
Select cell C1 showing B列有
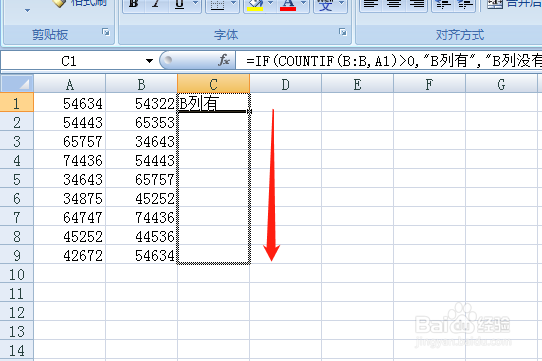click(x=213, y=103)
